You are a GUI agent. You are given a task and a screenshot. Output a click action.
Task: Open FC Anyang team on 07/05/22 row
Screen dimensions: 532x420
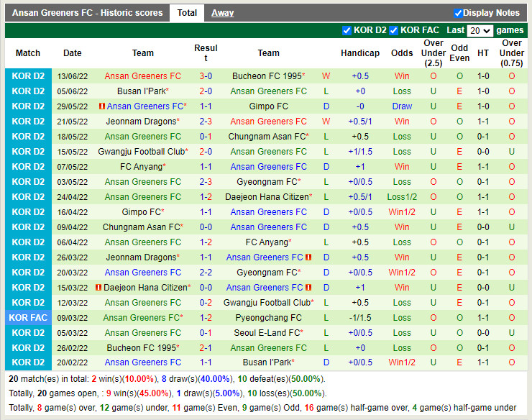143,167
